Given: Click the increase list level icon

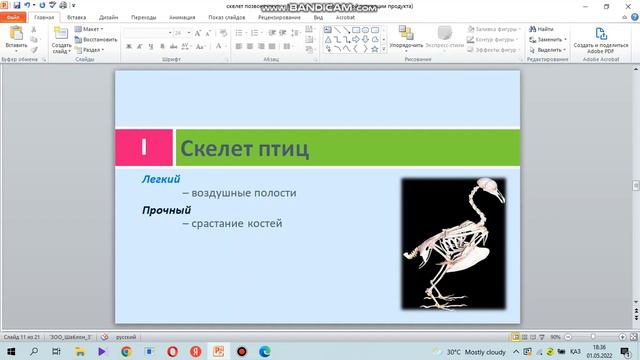Looking at the screenshot, I should [x=282, y=33].
